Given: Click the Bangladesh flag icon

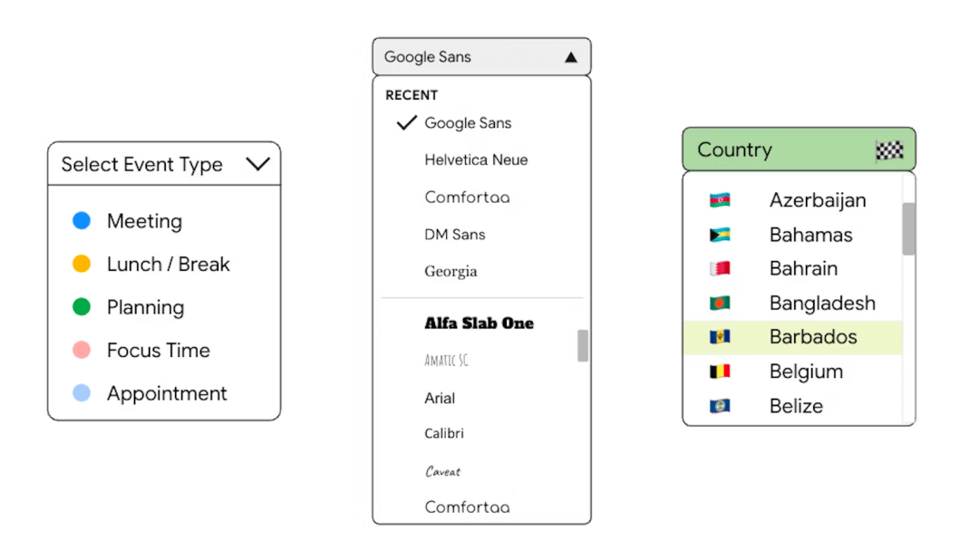Looking at the screenshot, I should 720,303.
